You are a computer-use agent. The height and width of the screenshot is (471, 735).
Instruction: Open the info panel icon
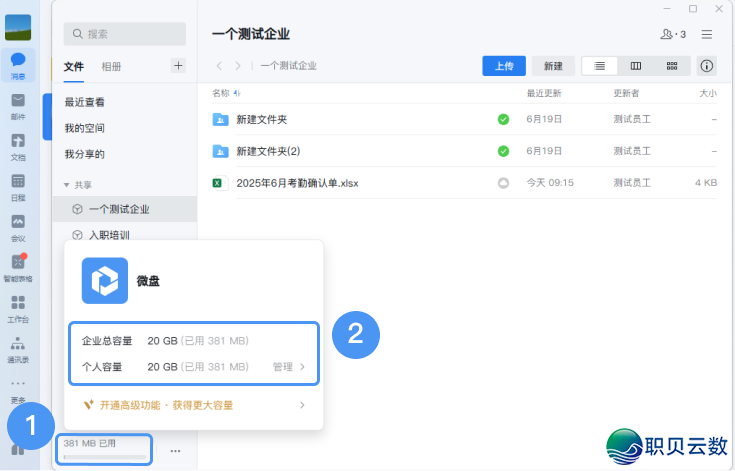click(x=706, y=66)
